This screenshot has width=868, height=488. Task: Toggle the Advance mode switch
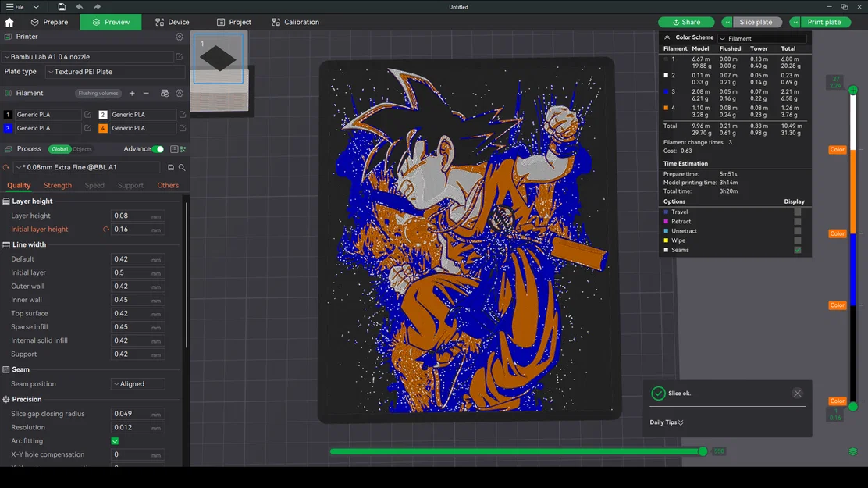(x=158, y=149)
